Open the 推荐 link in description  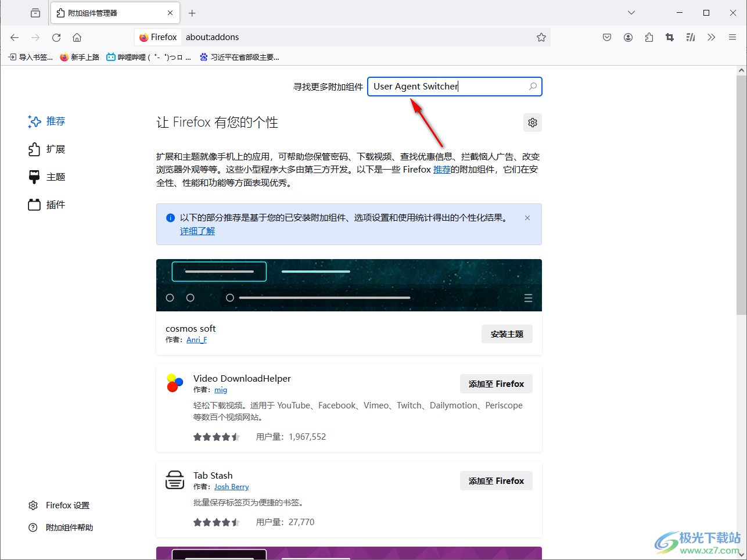point(442,170)
